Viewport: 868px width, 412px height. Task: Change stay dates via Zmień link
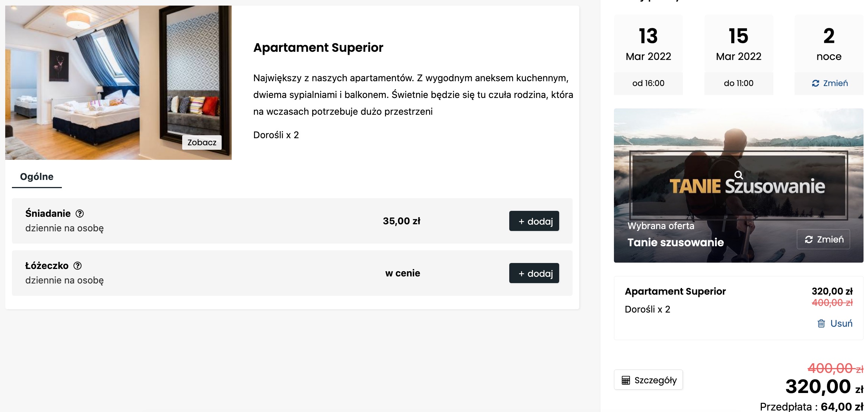(x=829, y=83)
